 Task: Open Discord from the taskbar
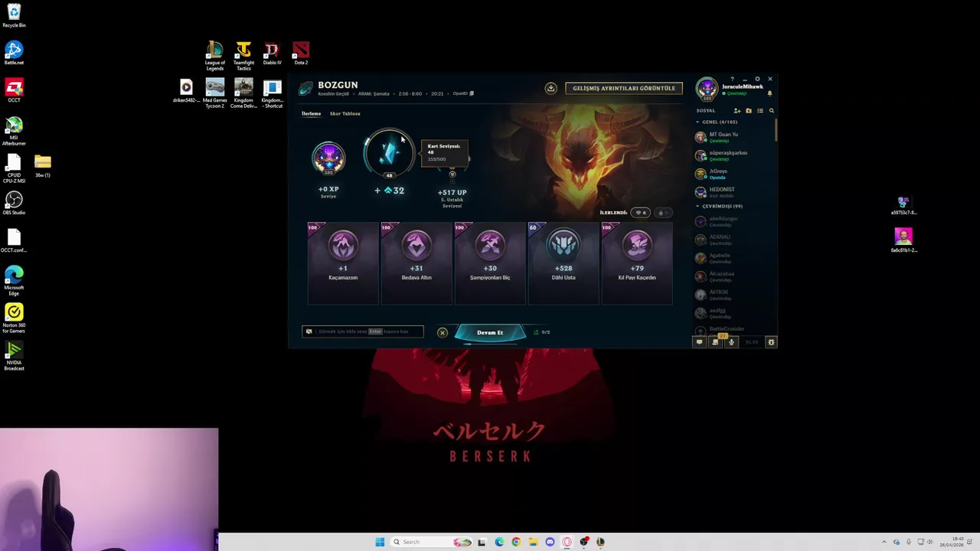click(550, 542)
